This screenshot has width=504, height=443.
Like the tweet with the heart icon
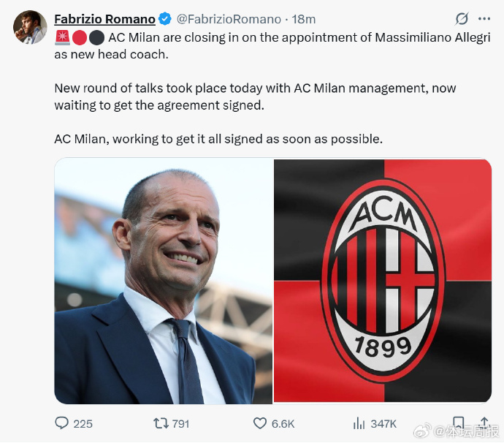coord(260,423)
